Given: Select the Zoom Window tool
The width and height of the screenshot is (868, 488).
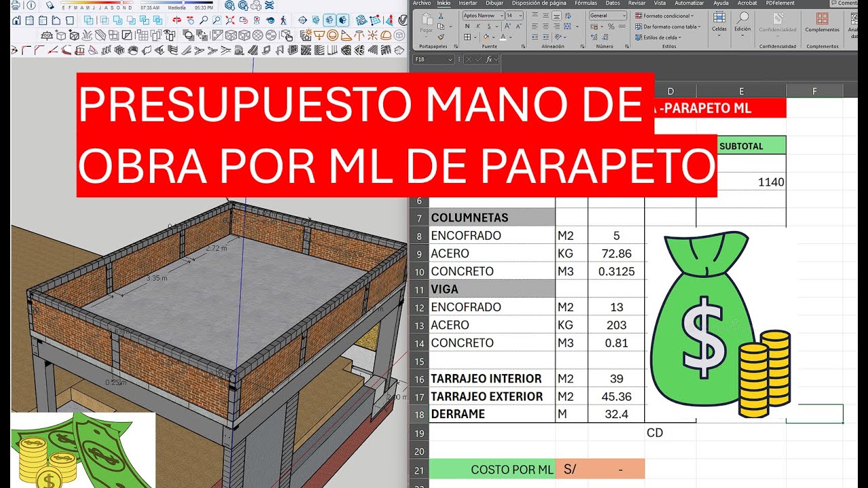Looking at the screenshot, I should click(217, 20).
